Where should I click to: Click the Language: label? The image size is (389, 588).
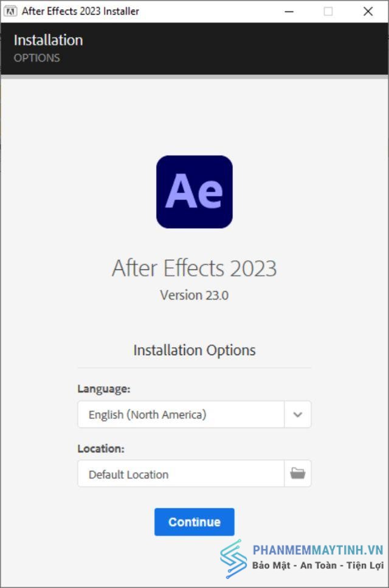pos(104,389)
